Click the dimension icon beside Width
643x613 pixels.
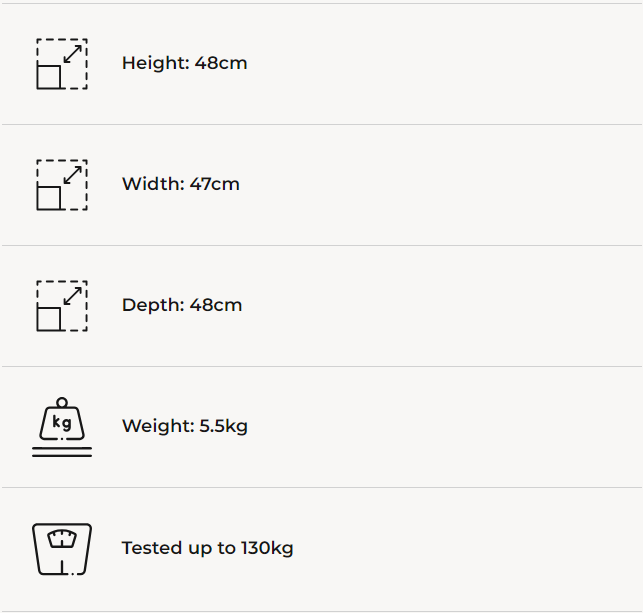point(62,185)
